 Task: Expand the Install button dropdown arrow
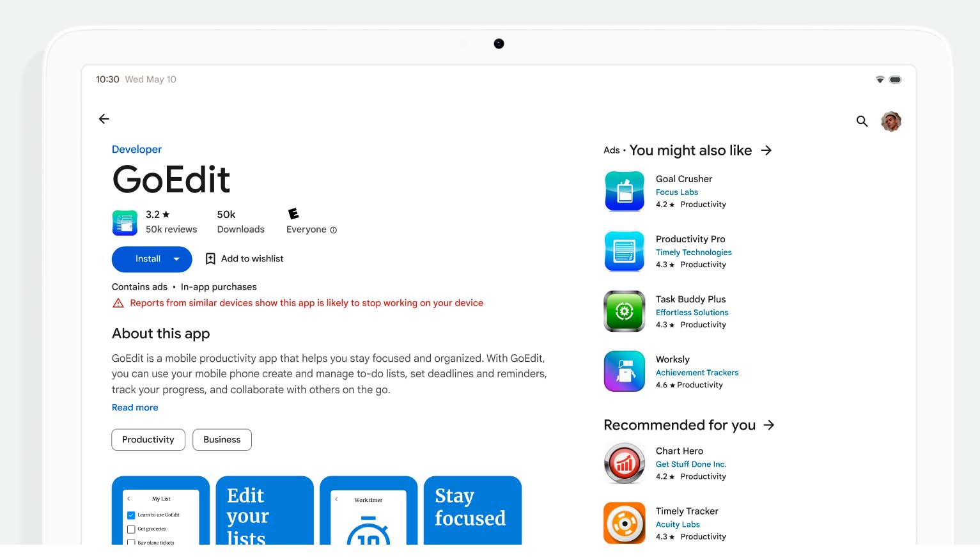point(177,259)
